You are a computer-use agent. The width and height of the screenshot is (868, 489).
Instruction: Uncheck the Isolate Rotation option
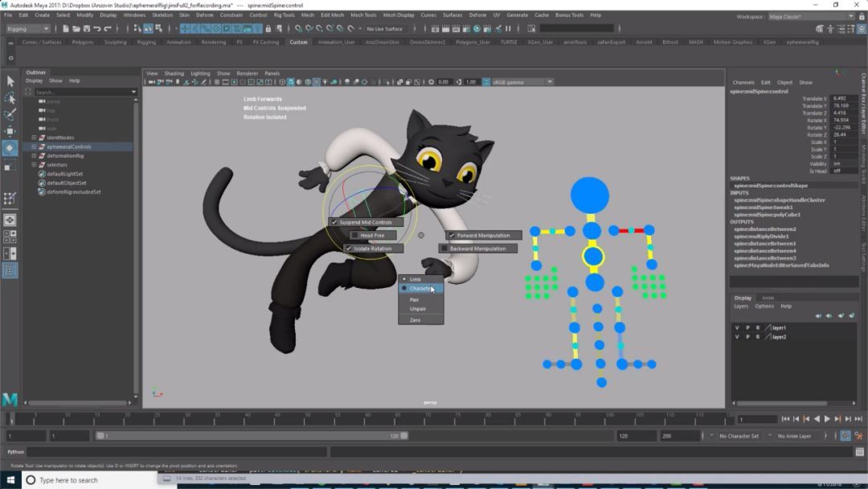tap(349, 249)
